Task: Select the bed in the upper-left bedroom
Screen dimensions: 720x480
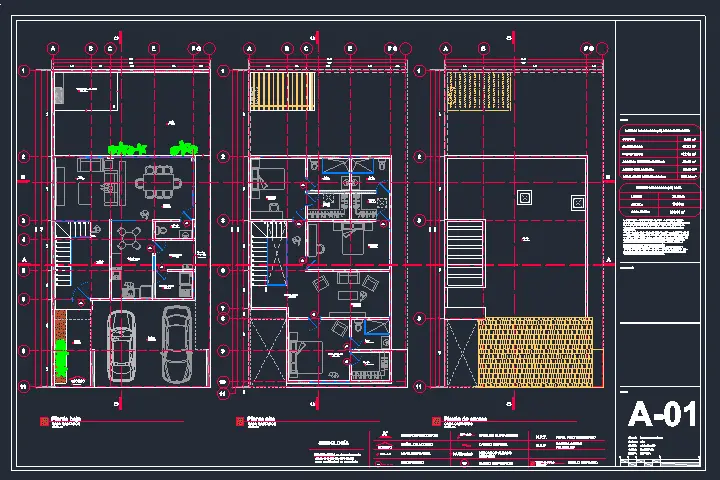Action: click(267, 178)
